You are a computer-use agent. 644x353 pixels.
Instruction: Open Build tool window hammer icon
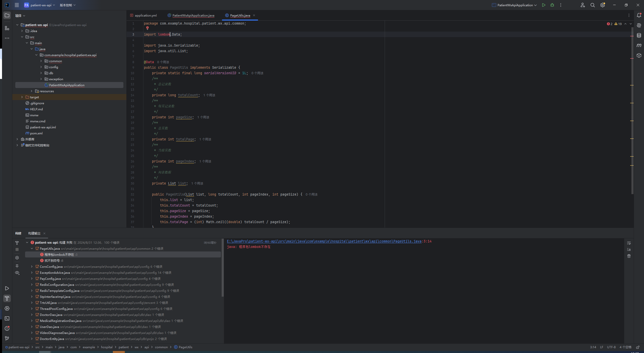pyautogui.click(x=7, y=298)
